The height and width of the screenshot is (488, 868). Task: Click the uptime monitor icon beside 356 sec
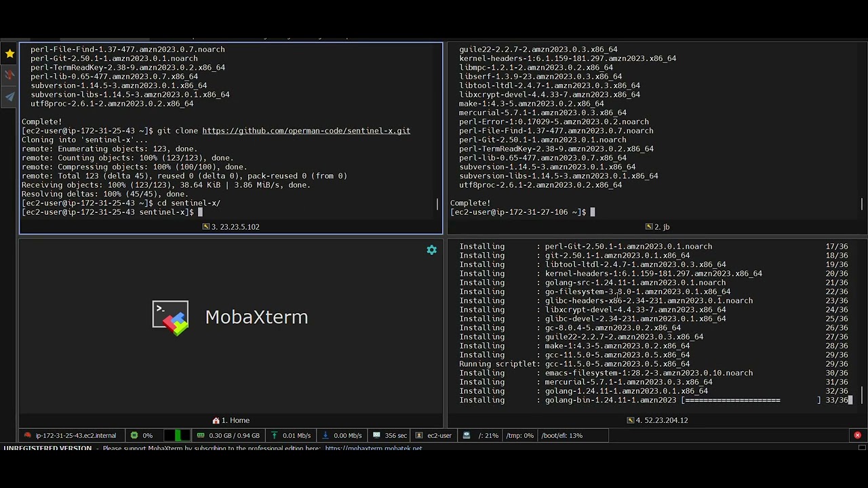point(376,435)
